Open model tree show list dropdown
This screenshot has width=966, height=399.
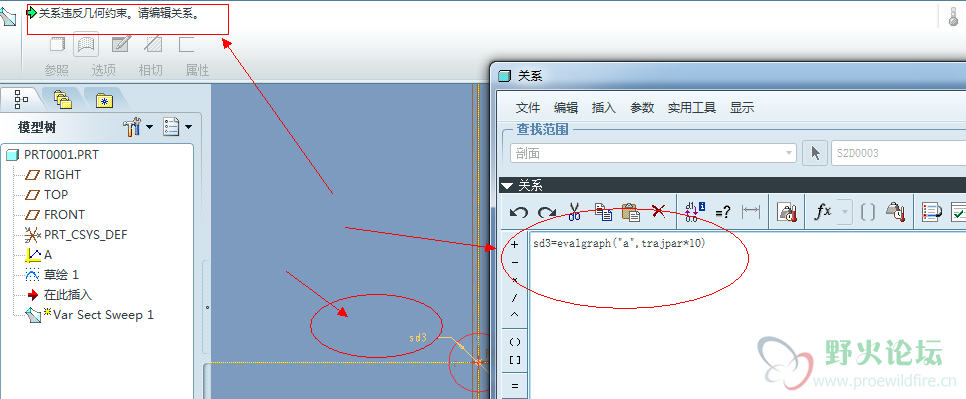(177, 127)
